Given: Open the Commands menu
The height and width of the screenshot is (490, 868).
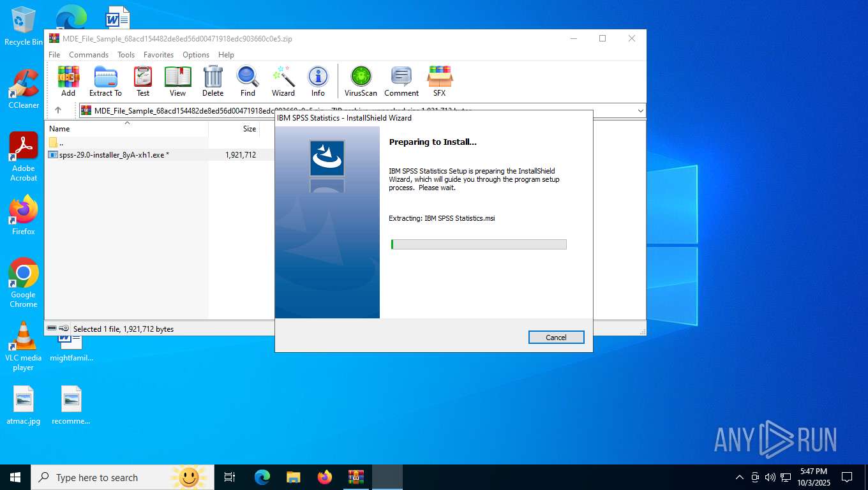Looking at the screenshot, I should tap(89, 55).
